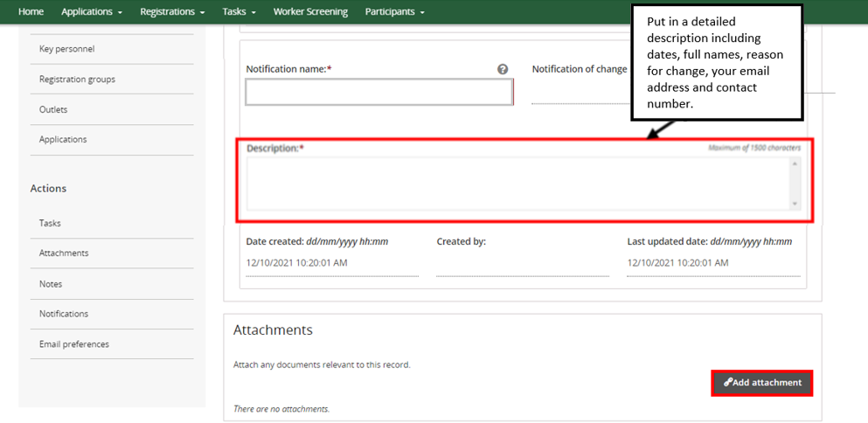Open Applications link in sidebar
This screenshot has width=868, height=423.
(x=63, y=140)
